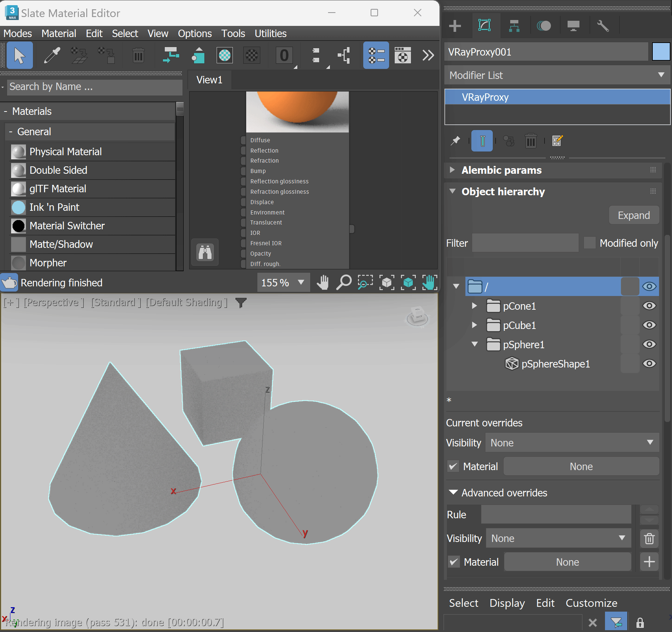Screen dimensions: 672x632
Task: Click Pin Stack in the modifier panel
Action: pyautogui.click(x=455, y=141)
